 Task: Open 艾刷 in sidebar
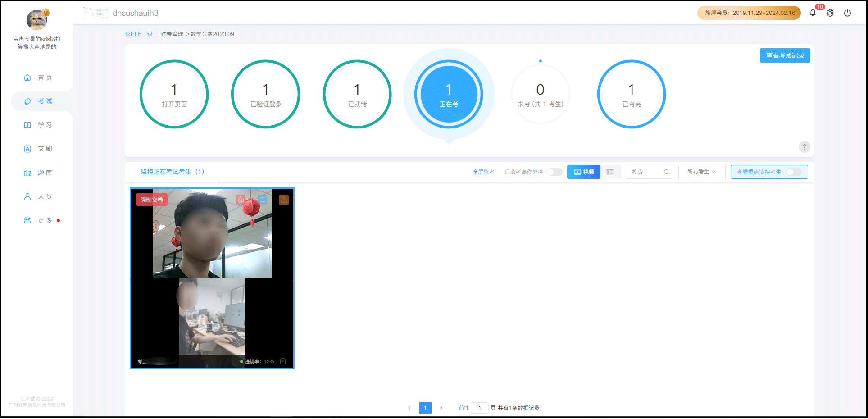tap(38, 149)
